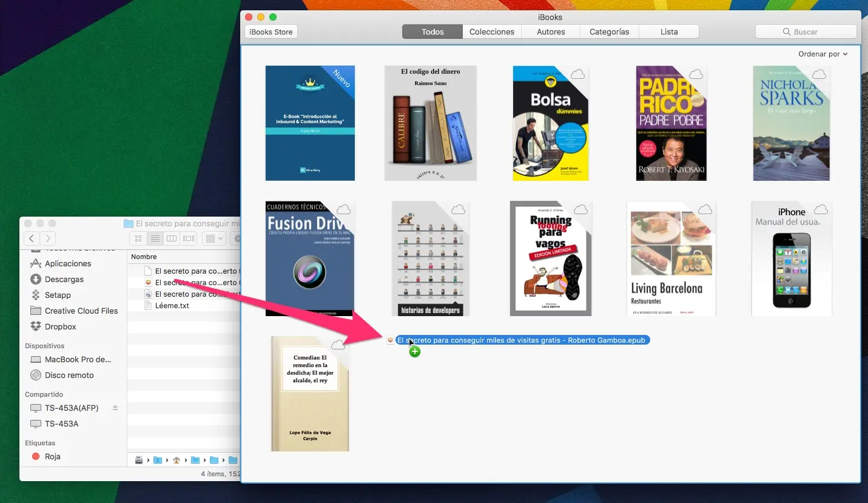
Task: Click the cloud icon on Padre Rico book
Action: click(696, 74)
